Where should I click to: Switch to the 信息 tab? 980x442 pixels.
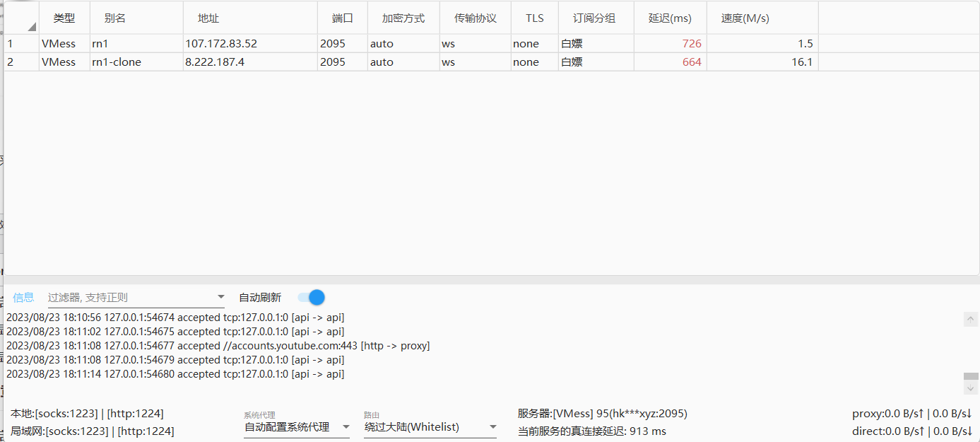23,298
